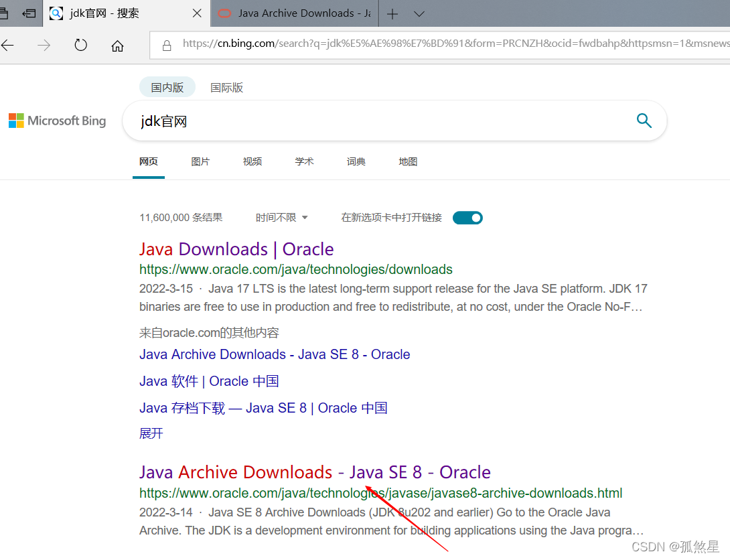Open a new tab with plus icon
The width and height of the screenshot is (730, 560).
click(392, 14)
